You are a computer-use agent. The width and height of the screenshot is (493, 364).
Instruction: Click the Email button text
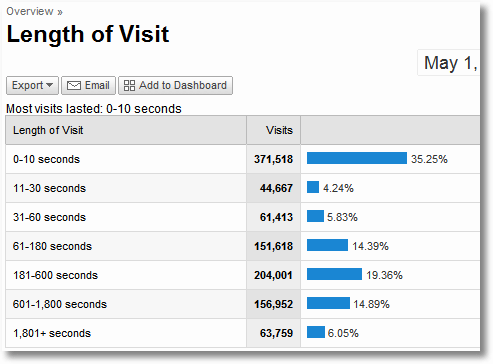97,85
